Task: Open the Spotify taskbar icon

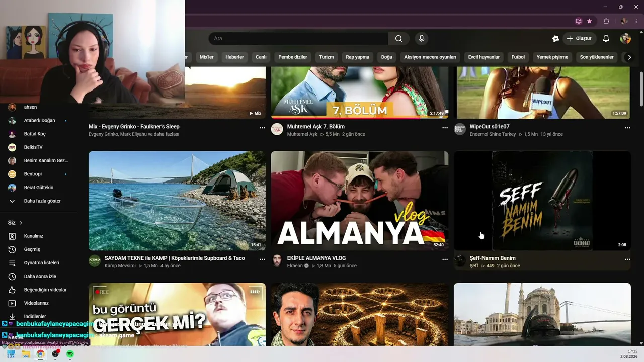Action: pyautogui.click(x=70, y=354)
